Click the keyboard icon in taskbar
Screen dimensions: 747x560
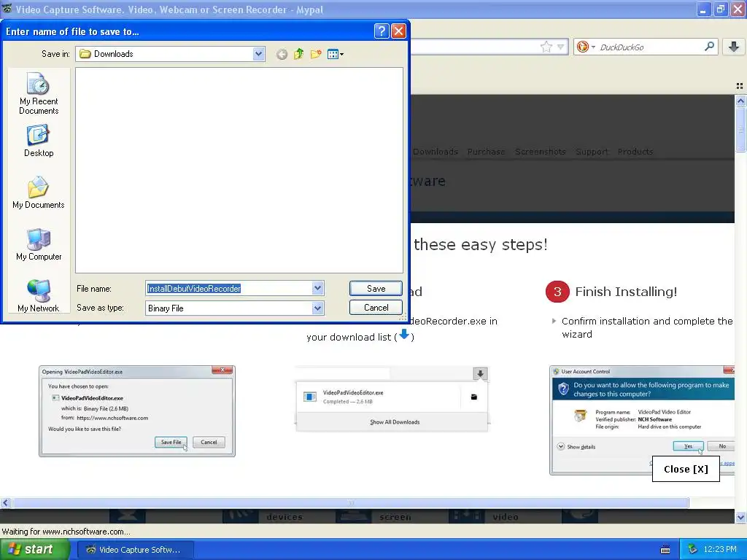click(665, 550)
